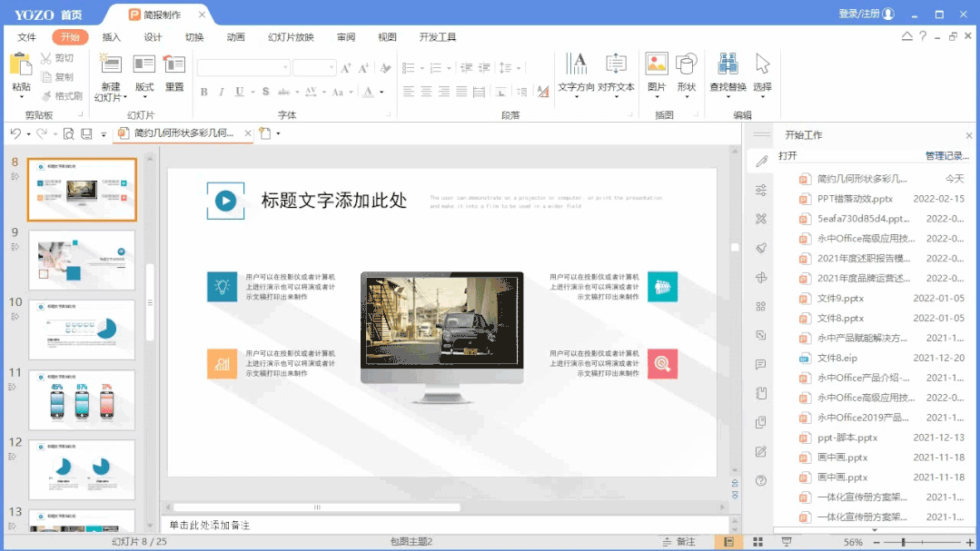This screenshot has height=551, width=980.
Task: Switch to the Animation (动画) tab
Action: pyautogui.click(x=236, y=37)
